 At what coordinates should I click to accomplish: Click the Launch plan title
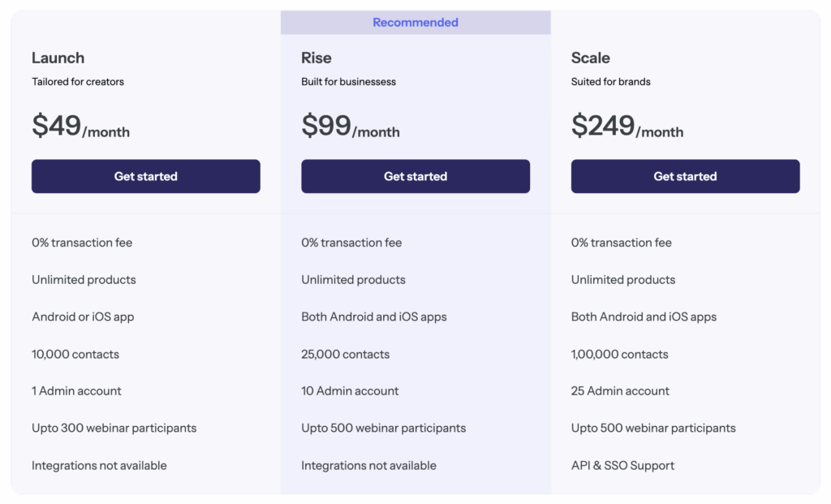tap(58, 58)
